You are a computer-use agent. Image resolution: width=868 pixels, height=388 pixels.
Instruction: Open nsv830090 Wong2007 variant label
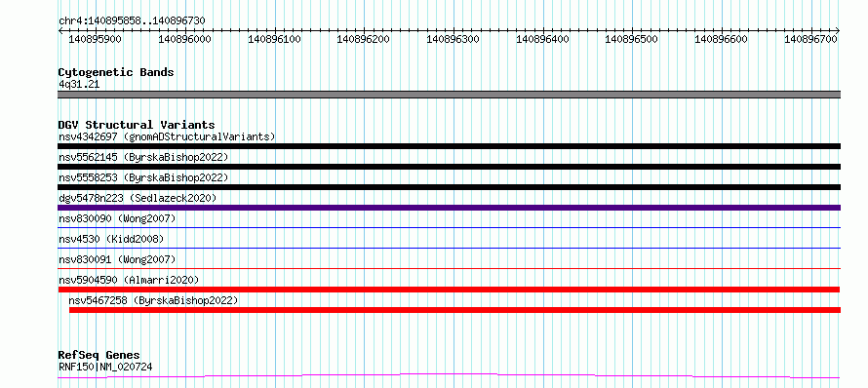click(117, 218)
